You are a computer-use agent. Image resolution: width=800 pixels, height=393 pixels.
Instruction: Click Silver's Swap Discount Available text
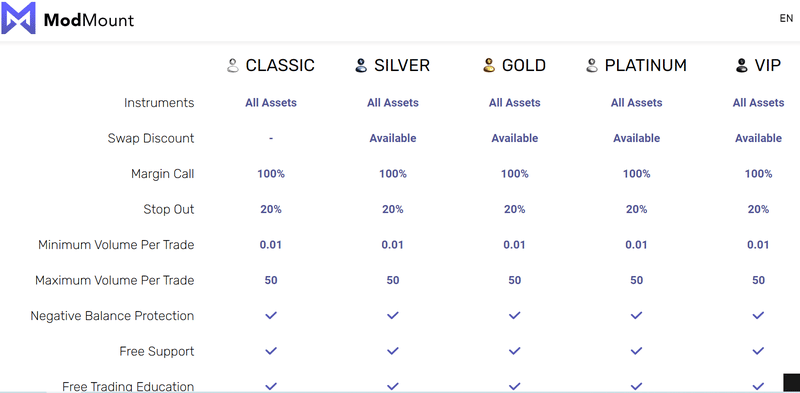click(393, 138)
